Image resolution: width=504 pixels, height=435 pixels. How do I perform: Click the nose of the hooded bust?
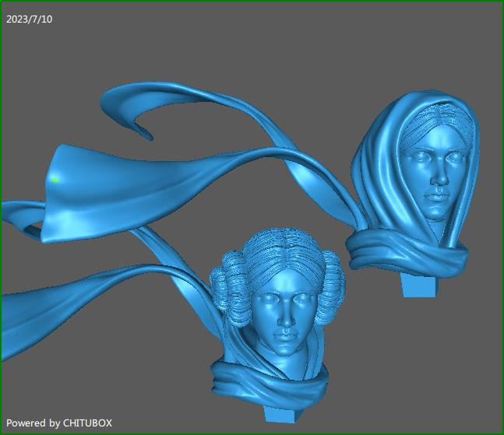click(439, 181)
